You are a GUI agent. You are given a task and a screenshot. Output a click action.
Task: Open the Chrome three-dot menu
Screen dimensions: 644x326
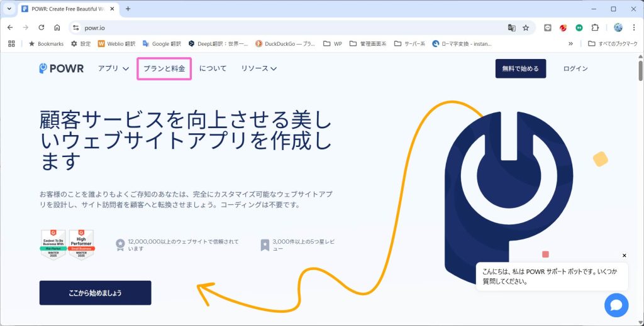(x=634, y=28)
